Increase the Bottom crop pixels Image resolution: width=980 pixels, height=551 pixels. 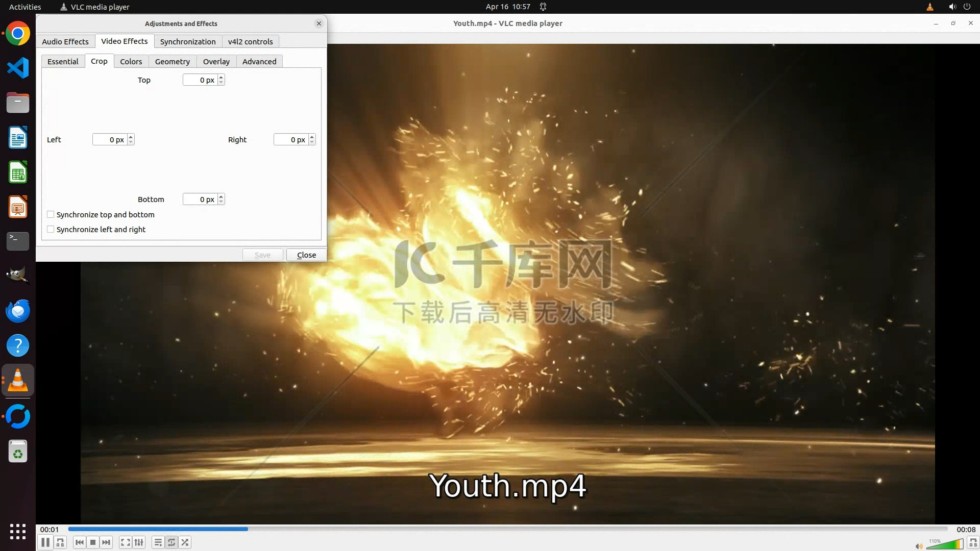tap(221, 197)
